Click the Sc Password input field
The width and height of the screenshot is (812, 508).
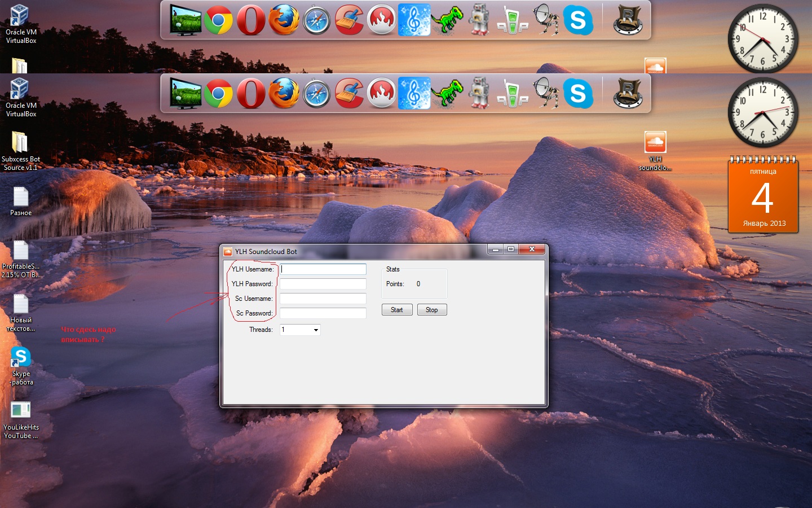323,313
